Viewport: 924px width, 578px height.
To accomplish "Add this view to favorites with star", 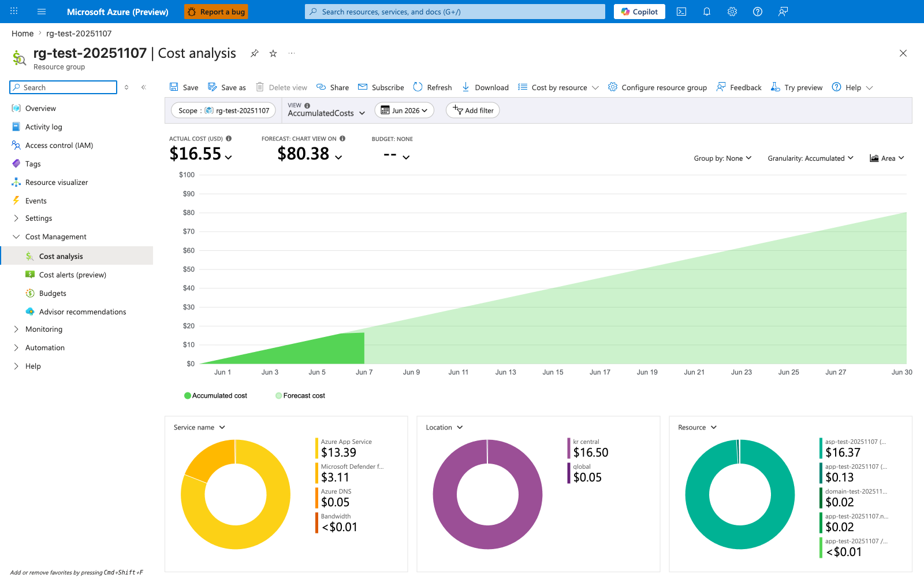I will (x=273, y=53).
